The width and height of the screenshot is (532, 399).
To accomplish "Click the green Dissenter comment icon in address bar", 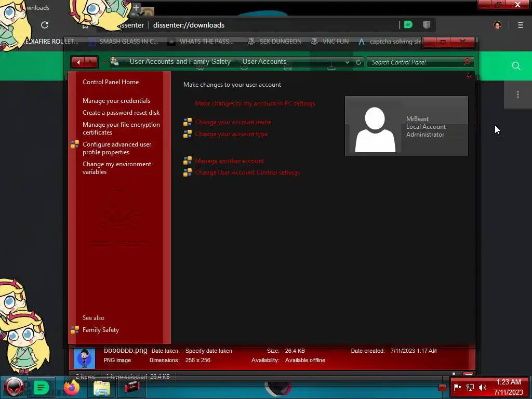I will tap(408, 25).
